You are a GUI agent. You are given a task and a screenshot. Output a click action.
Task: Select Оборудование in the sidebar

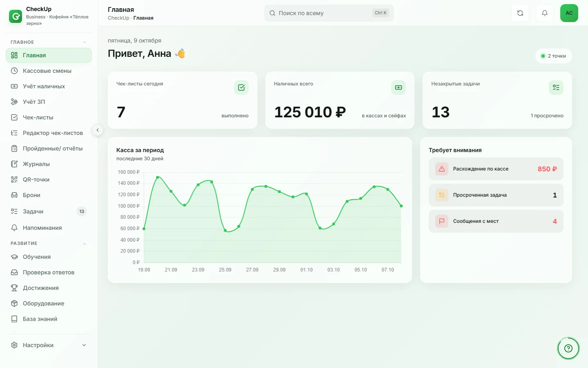click(49, 303)
